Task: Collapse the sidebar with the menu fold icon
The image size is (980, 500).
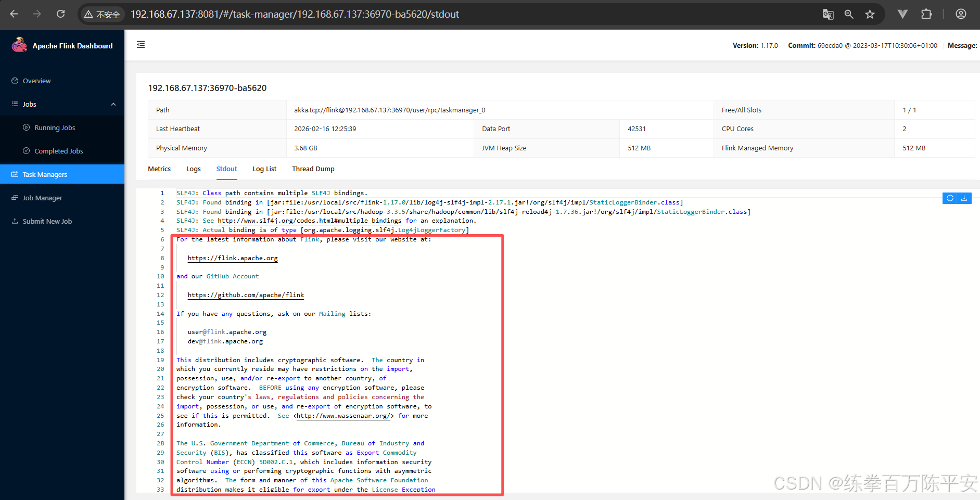Action: (x=141, y=45)
